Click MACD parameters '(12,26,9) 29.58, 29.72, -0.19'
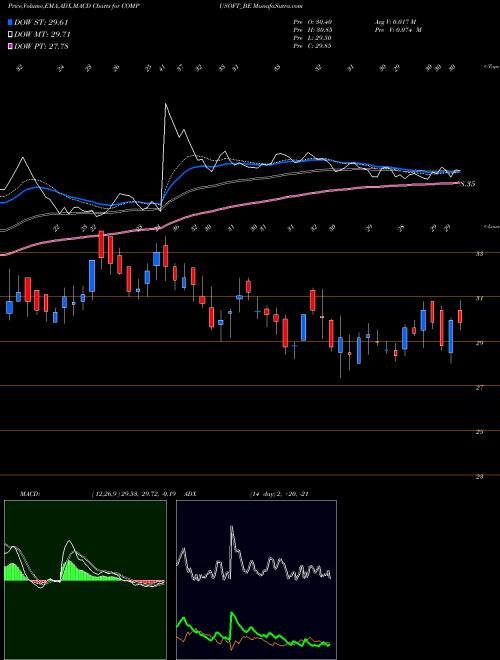500x660 pixels. click(x=136, y=494)
